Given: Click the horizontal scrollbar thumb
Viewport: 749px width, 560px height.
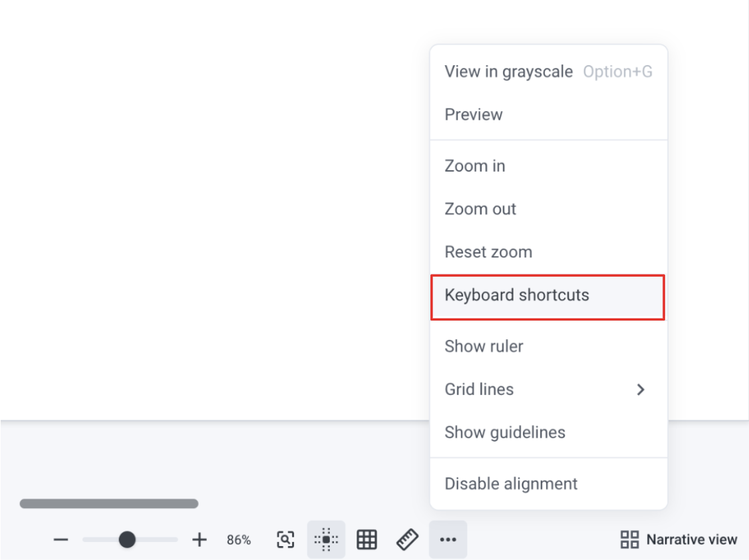Looking at the screenshot, I should click(x=109, y=503).
